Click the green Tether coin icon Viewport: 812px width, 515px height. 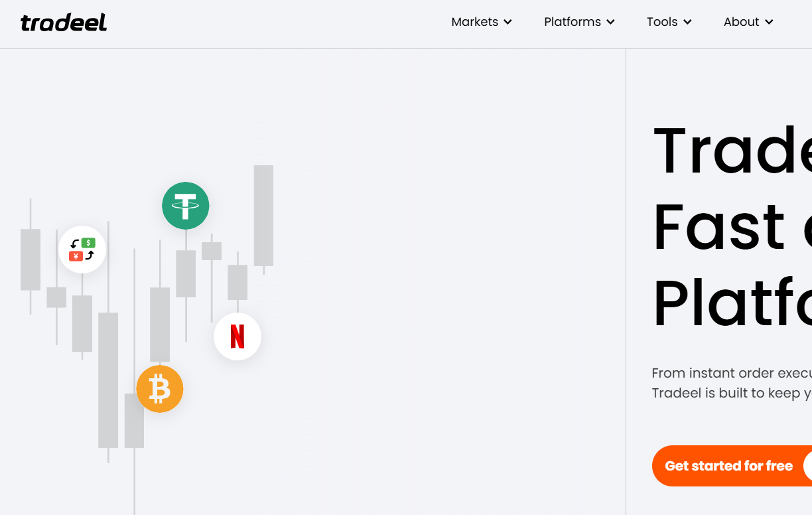tap(186, 206)
